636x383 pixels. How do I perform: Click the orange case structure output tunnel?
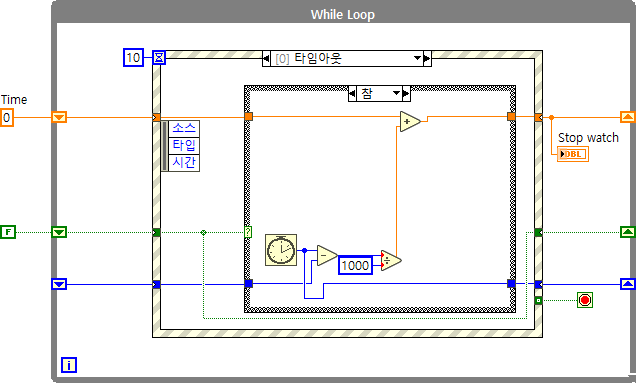511,117
